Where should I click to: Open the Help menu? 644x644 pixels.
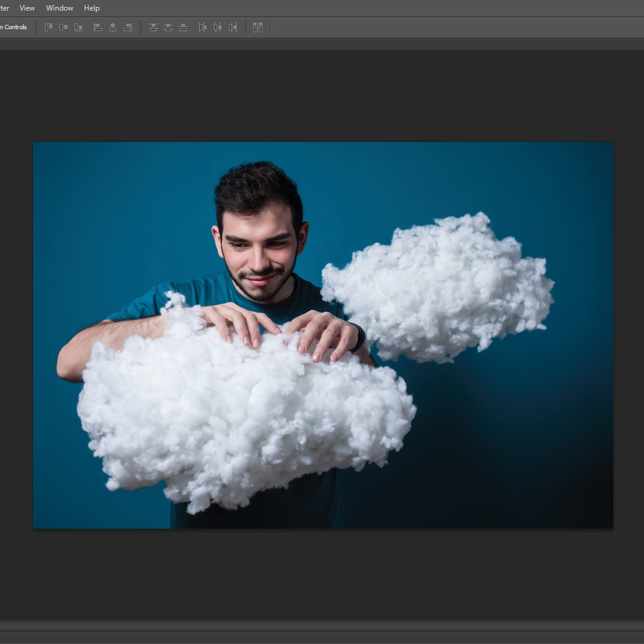(x=92, y=8)
